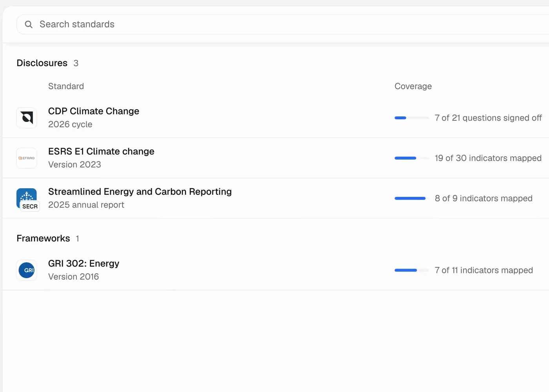Click '8 of 9 indicators mapped'
The height and width of the screenshot is (392, 549).
coord(484,198)
